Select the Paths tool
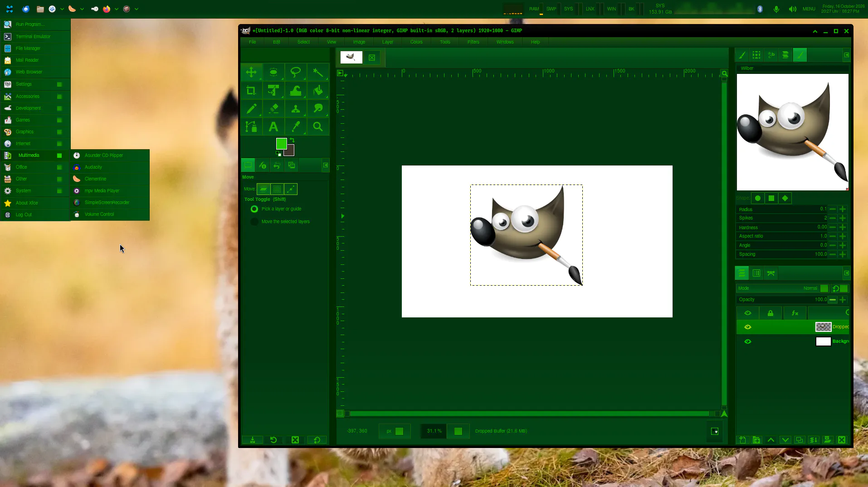 click(251, 127)
